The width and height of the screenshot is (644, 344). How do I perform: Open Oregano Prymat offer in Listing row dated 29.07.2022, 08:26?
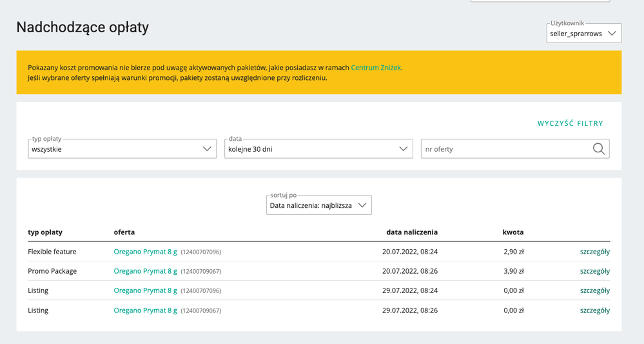point(146,310)
